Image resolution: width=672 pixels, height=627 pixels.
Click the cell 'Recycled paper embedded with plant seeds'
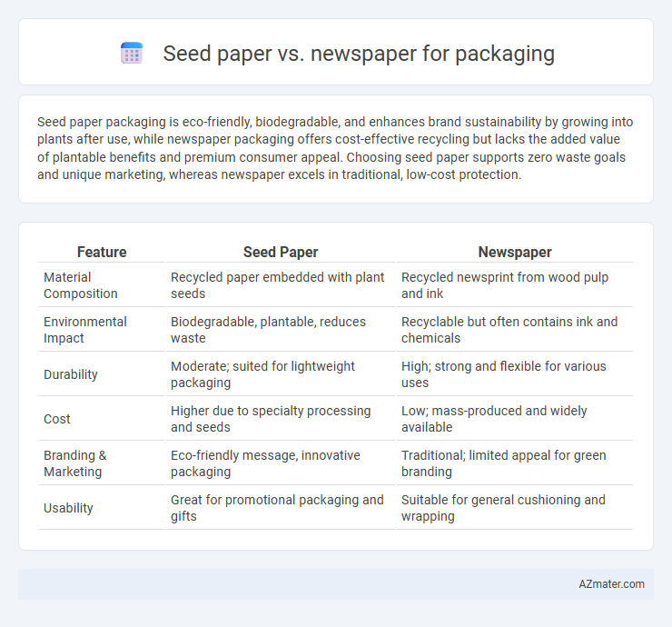281,285
